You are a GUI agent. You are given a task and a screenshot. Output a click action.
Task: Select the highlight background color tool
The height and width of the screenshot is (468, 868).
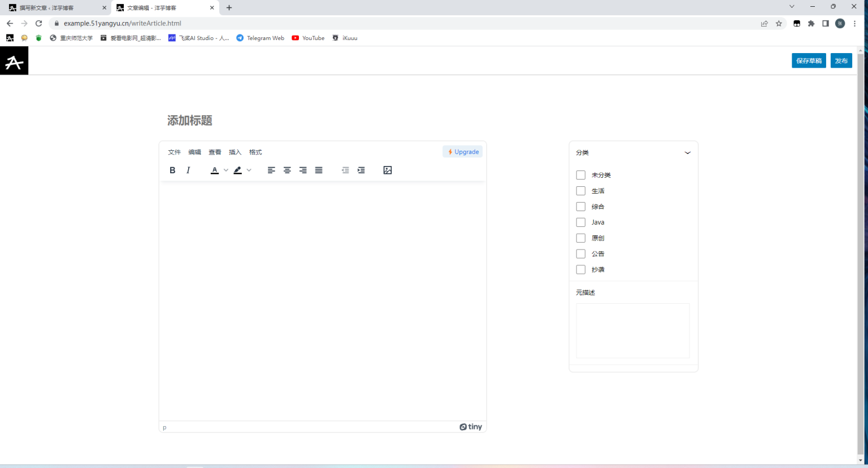[x=237, y=170]
